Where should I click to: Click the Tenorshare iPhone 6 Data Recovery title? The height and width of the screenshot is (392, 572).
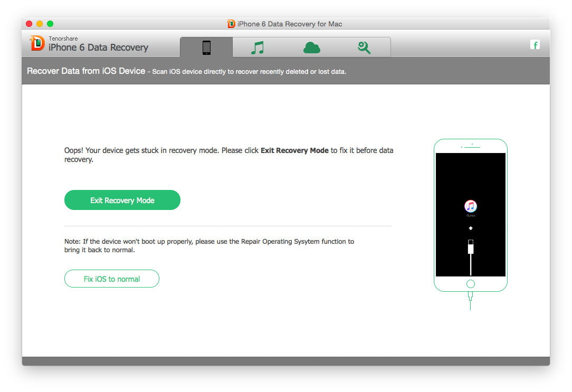(x=99, y=44)
